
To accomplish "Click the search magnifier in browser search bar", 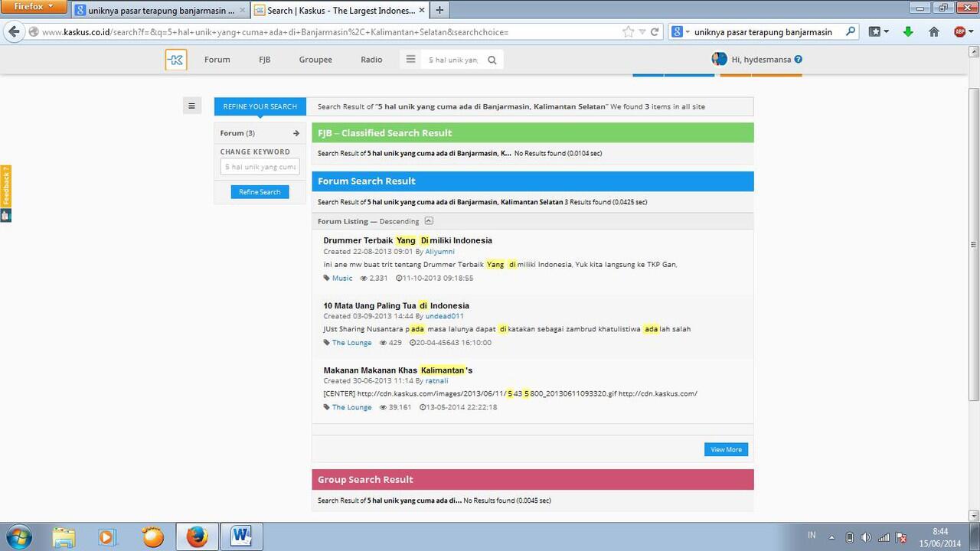I will point(851,32).
